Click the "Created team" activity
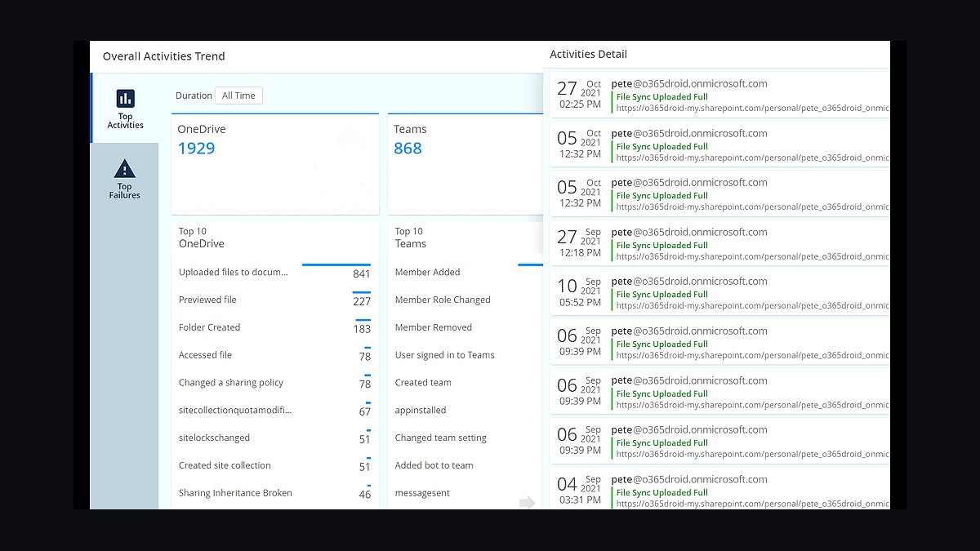The image size is (980, 551). pyautogui.click(x=423, y=383)
